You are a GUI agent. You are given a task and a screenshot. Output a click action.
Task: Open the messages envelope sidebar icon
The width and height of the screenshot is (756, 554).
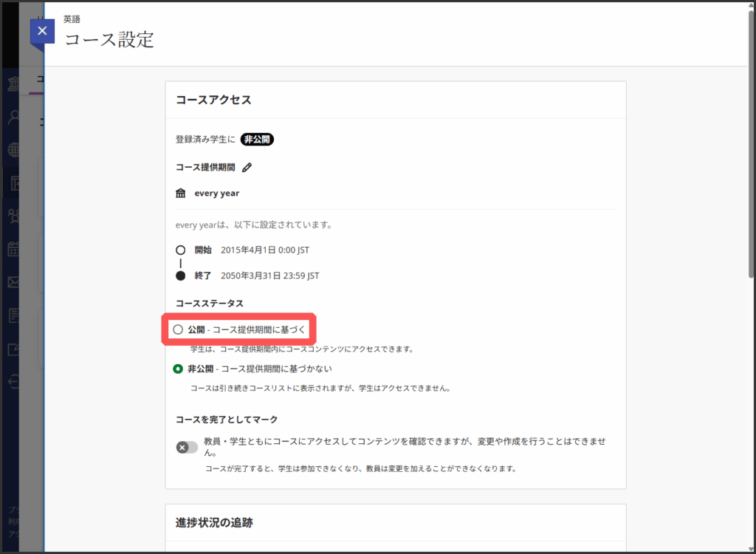pos(13,282)
